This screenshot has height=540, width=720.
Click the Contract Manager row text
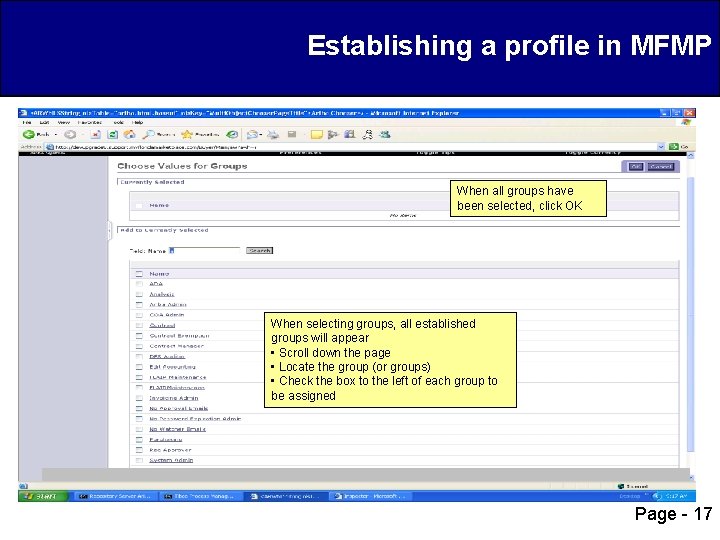coord(177,346)
